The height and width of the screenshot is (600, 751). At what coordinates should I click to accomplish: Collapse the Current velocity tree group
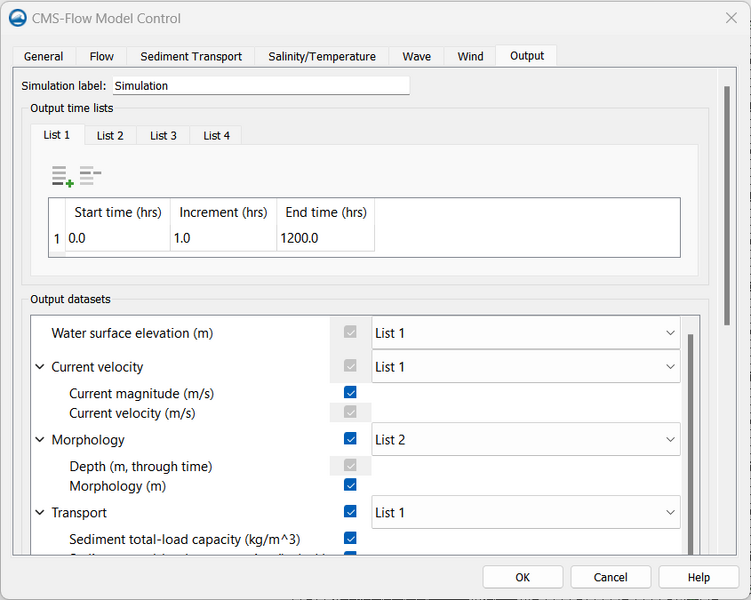pos(40,367)
